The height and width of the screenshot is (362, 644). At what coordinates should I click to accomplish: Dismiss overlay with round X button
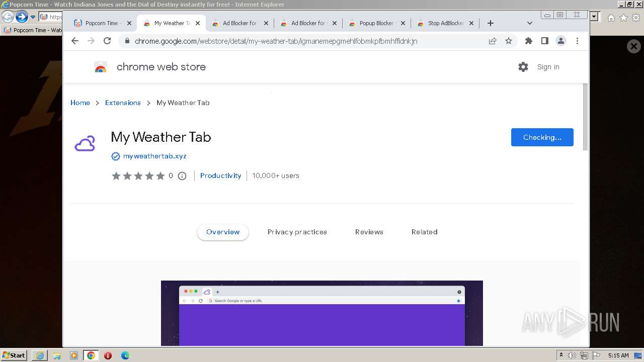(633, 46)
